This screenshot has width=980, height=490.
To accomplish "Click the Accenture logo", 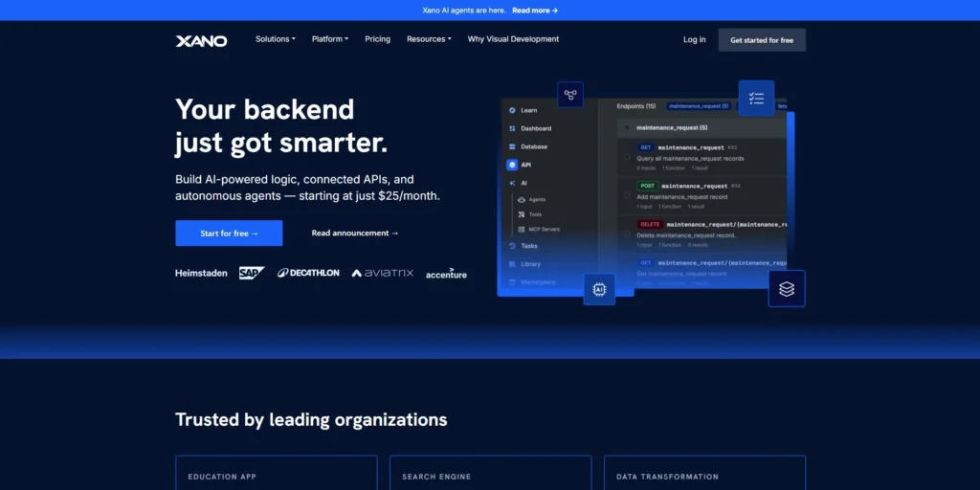I will [x=446, y=274].
